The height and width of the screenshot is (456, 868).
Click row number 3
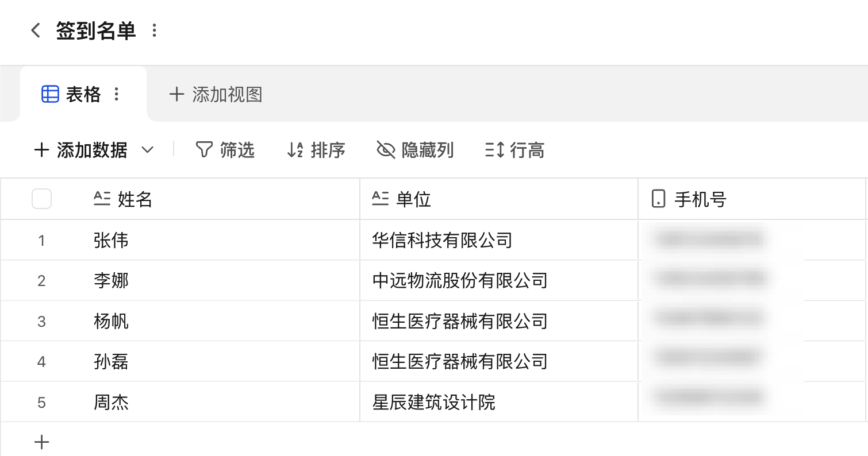pyautogui.click(x=41, y=322)
